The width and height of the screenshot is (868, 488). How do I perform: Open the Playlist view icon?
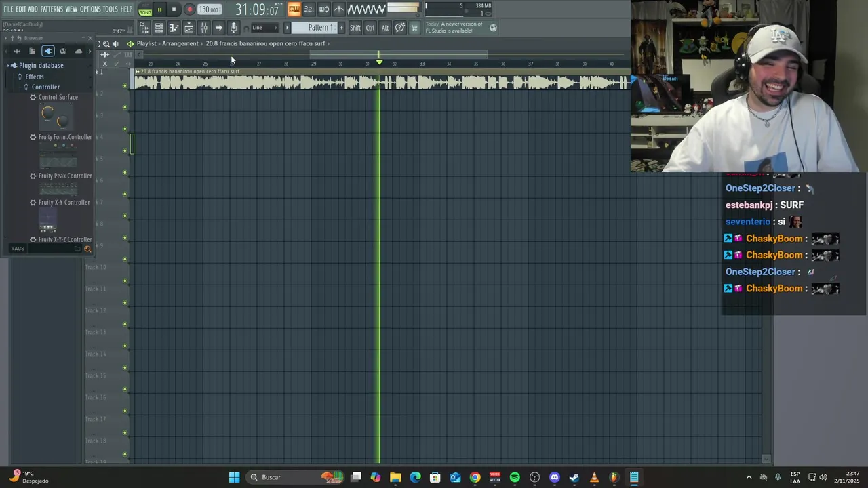pos(144,28)
